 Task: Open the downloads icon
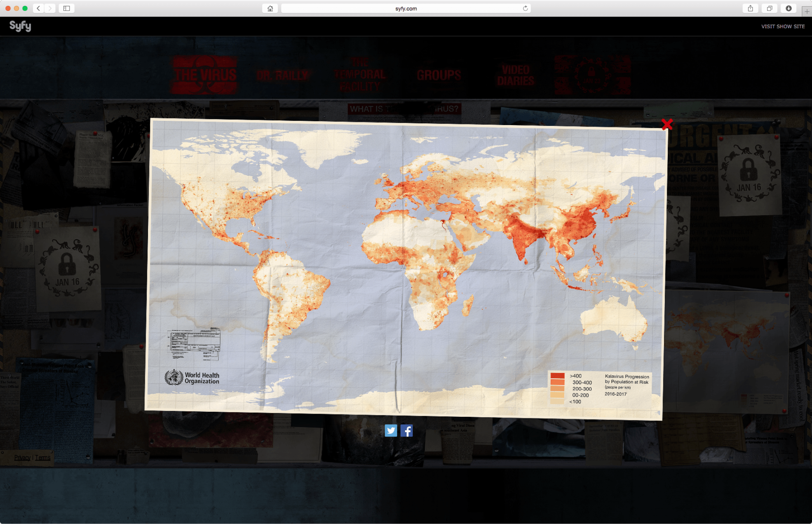pyautogui.click(x=788, y=8)
